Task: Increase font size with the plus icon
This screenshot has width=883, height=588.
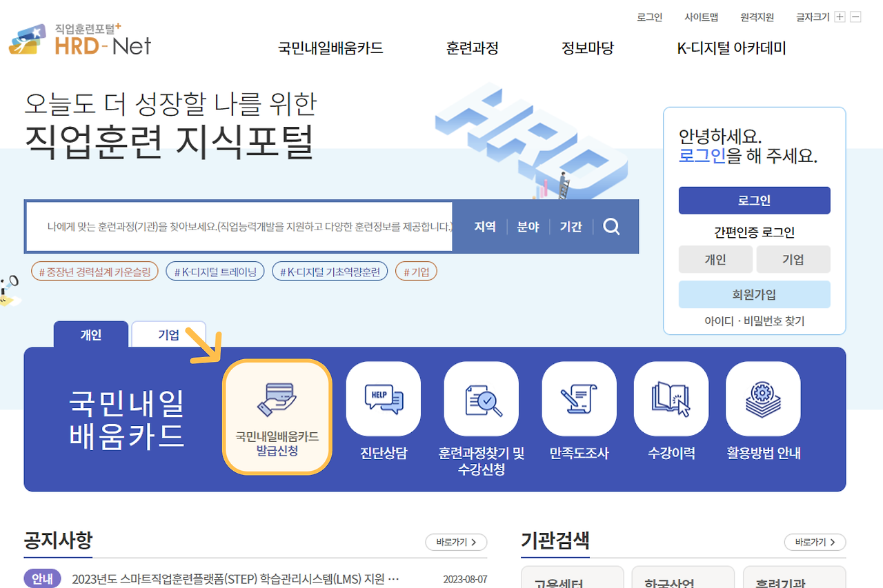Action: coord(839,16)
